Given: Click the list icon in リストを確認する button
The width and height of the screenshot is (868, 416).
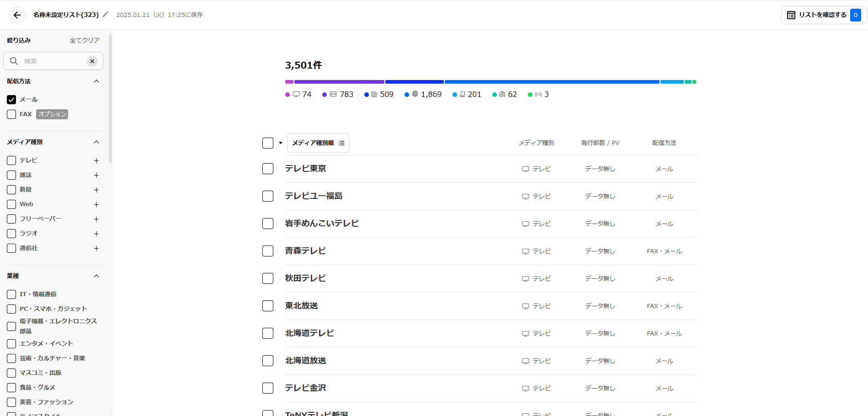Looking at the screenshot, I should pyautogui.click(x=791, y=15).
